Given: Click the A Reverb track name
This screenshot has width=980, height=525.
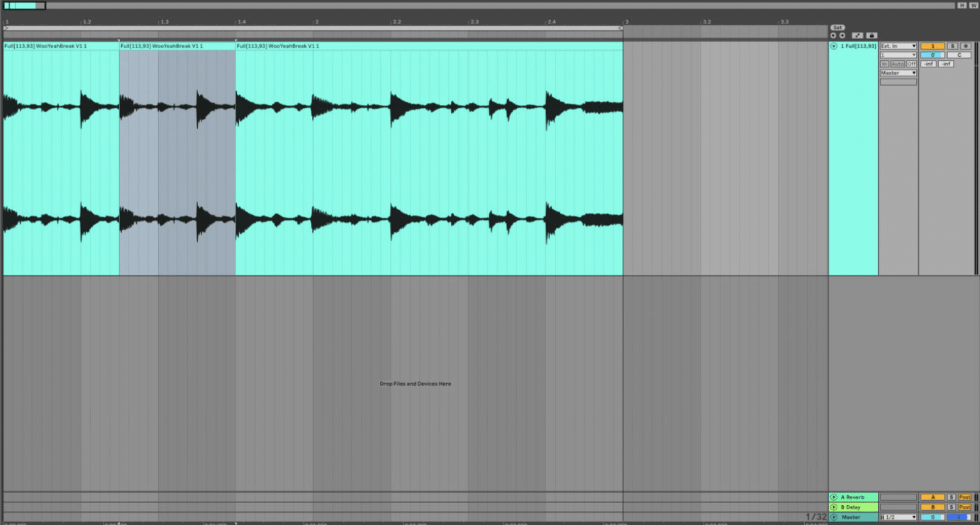Looking at the screenshot, I should pyautogui.click(x=853, y=497).
